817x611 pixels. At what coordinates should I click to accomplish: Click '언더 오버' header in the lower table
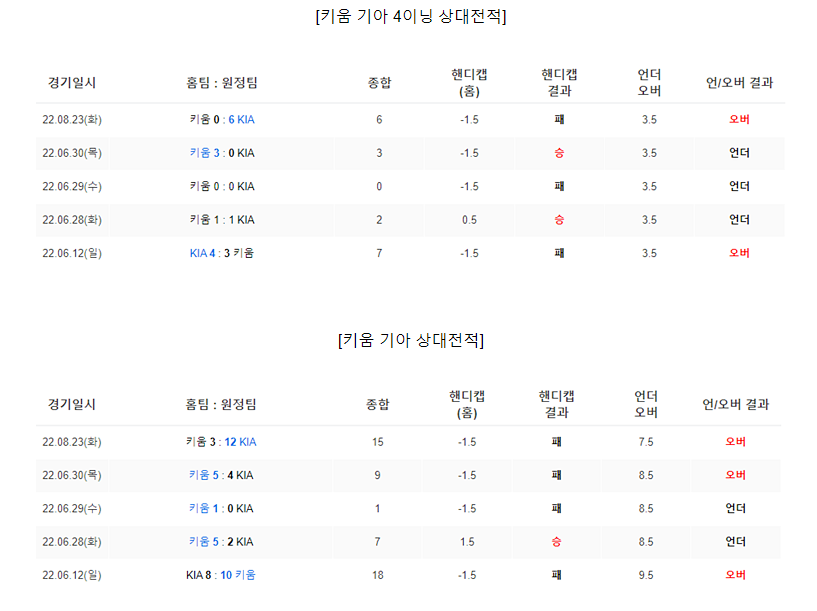coord(646,404)
